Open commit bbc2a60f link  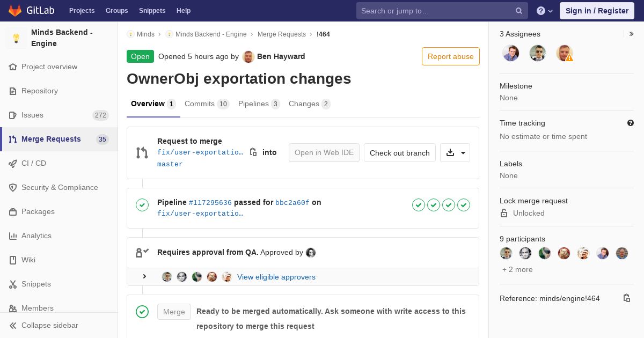(x=292, y=203)
